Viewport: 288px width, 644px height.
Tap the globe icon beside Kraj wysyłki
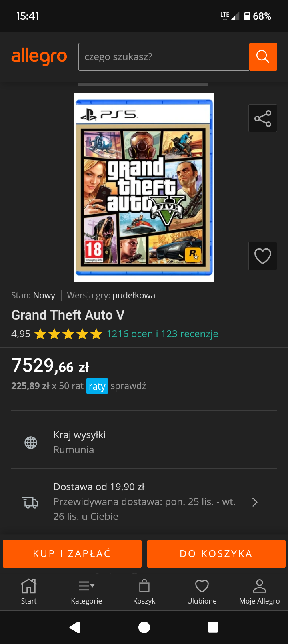tap(31, 443)
